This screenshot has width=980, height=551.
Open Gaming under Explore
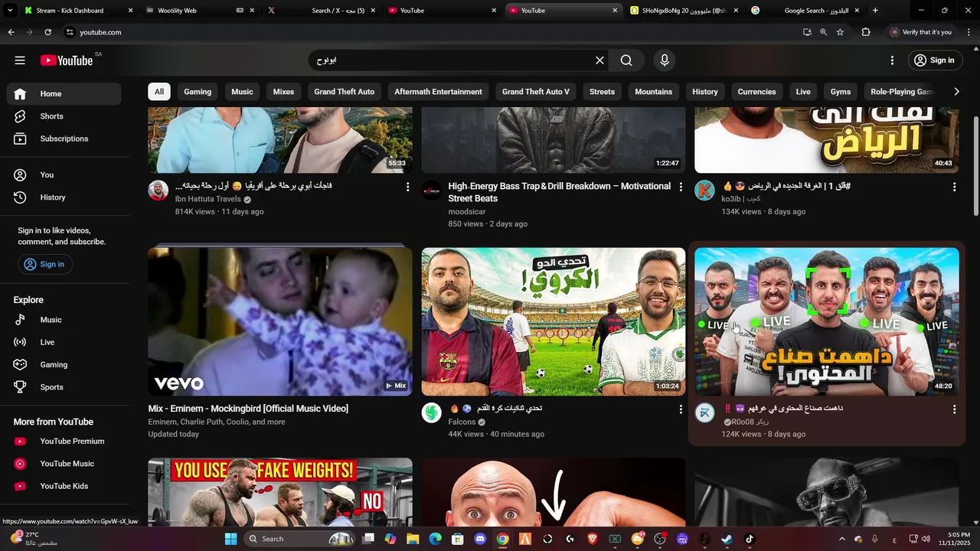point(64,365)
